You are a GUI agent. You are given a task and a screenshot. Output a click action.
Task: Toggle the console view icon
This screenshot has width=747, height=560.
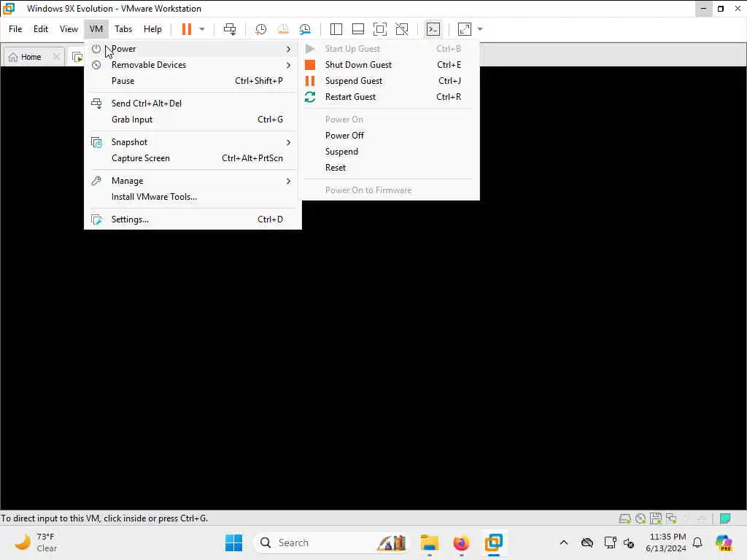click(x=433, y=29)
